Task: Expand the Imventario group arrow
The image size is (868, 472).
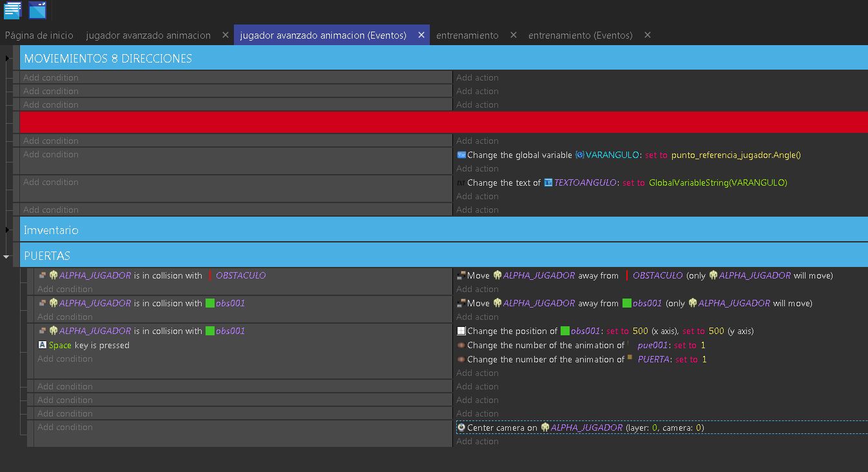Action: [x=7, y=230]
